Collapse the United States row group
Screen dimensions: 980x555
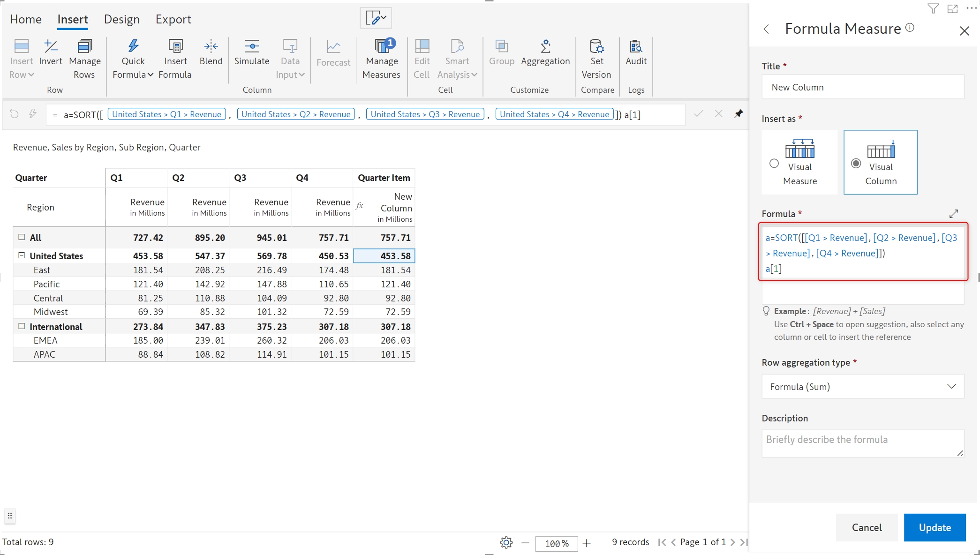(x=22, y=255)
